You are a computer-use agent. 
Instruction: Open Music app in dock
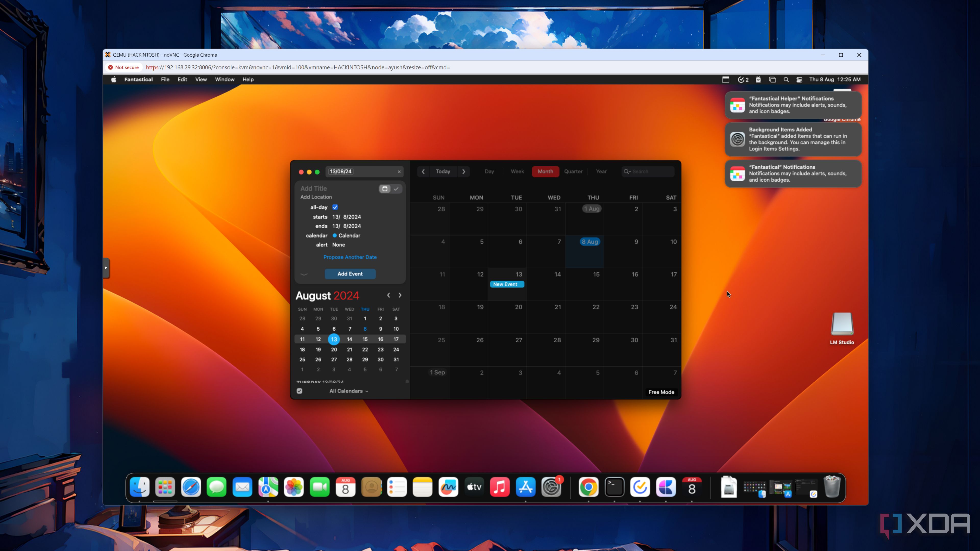tap(500, 487)
